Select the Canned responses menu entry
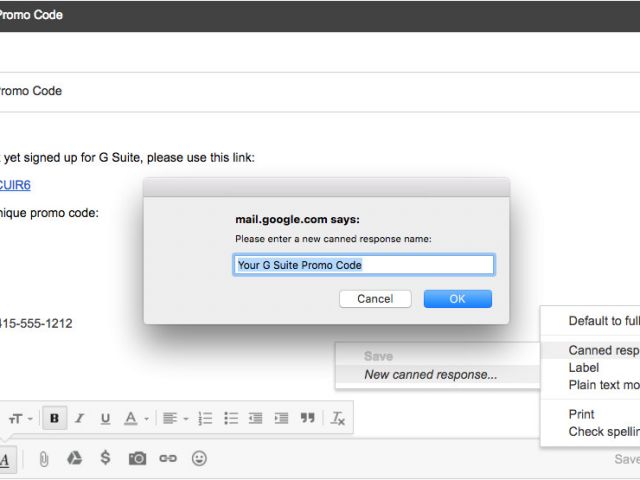640x480 pixels. (590, 350)
